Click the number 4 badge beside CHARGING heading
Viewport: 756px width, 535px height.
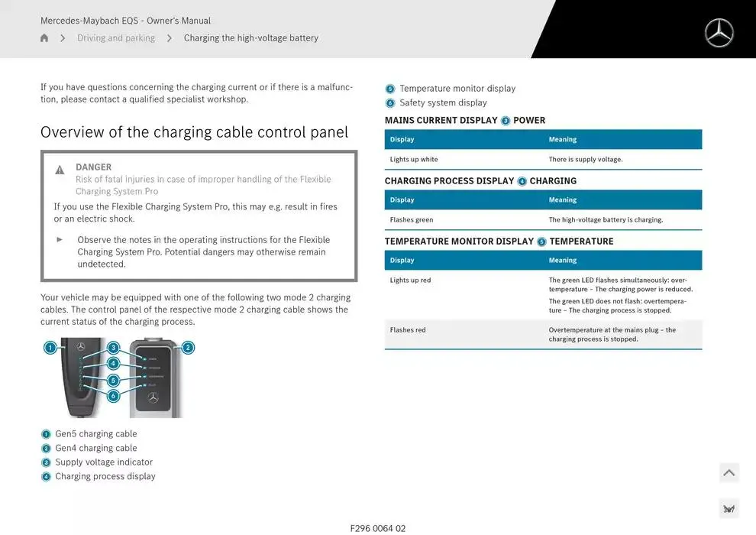pyautogui.click(x=522, y=181)
